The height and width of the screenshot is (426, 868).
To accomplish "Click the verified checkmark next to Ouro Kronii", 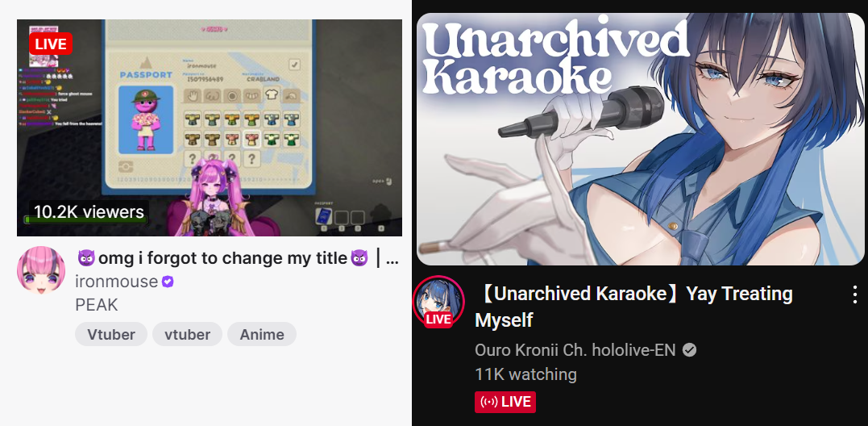I will 689,350.
